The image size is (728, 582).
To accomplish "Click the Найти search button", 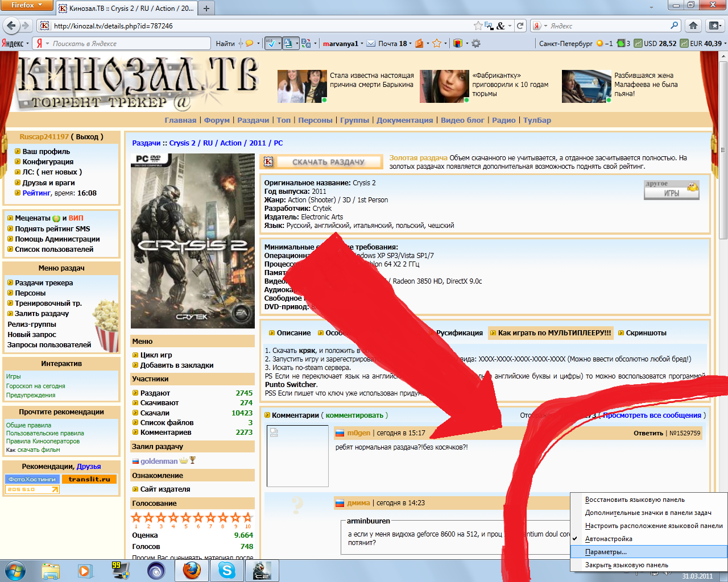I will (225, 43).
